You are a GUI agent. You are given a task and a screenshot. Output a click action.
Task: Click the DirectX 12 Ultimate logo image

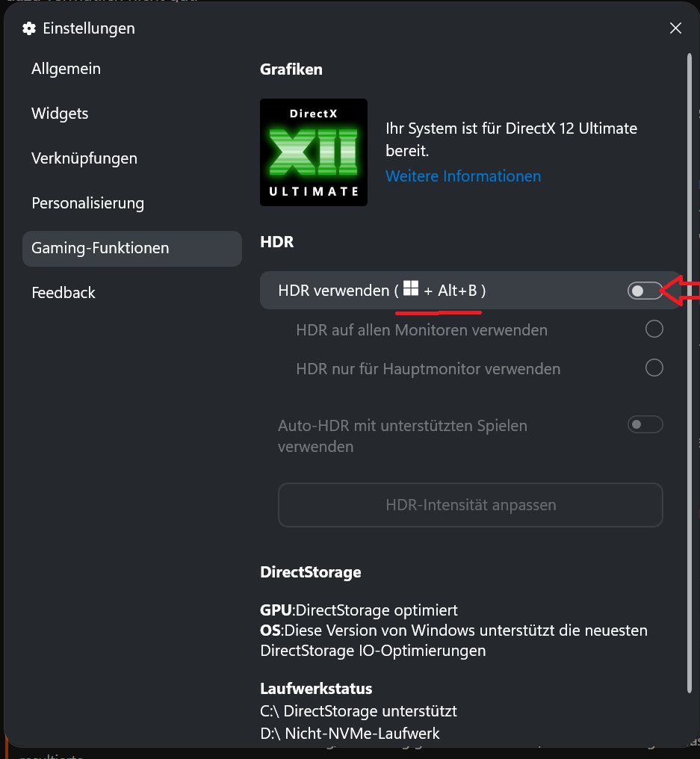pyautogui.click(x=313, y=152)
